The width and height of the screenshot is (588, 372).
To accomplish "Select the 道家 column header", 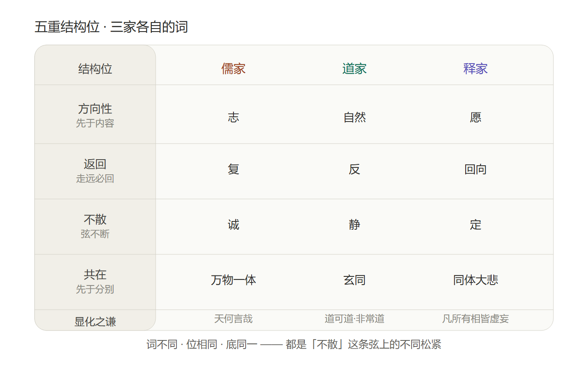I will pos(355,69).
